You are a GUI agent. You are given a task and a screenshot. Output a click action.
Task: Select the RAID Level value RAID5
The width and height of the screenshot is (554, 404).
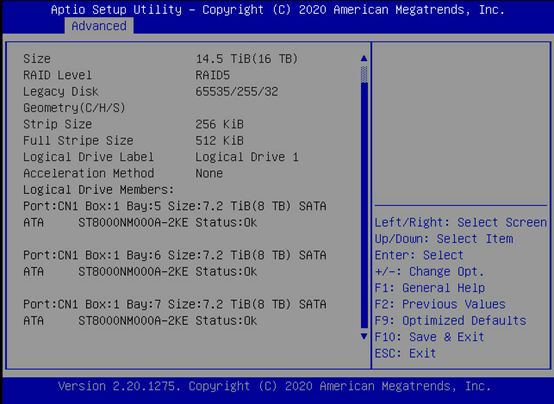point(213,75)
